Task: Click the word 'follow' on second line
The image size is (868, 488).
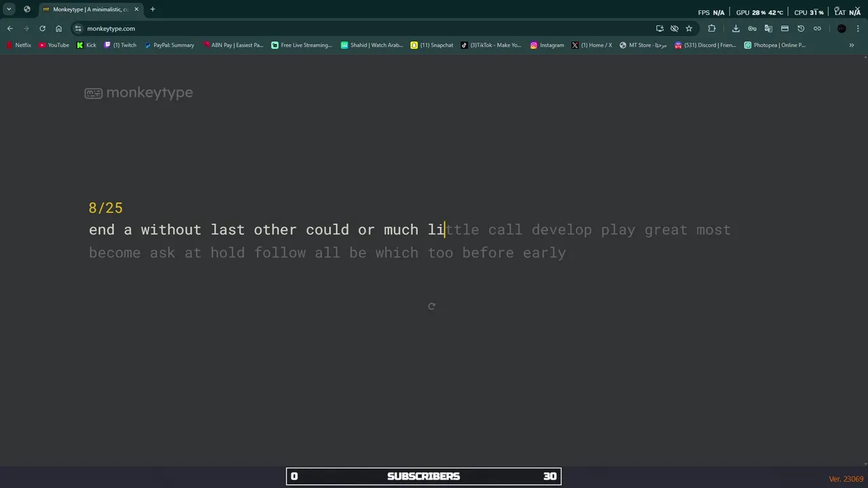Action: [x=279, y=253]
